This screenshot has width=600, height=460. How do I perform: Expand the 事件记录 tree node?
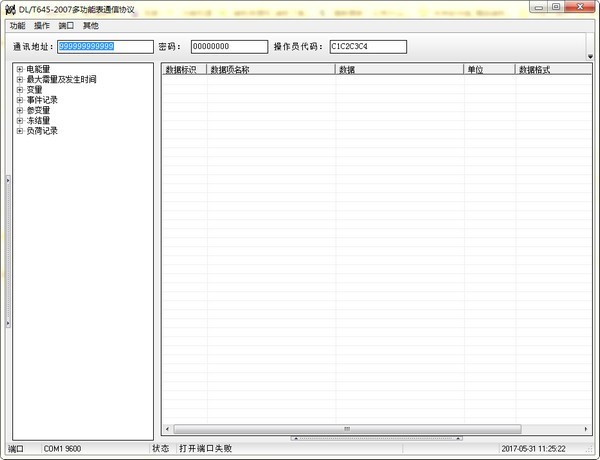click(x=20, y=100)
